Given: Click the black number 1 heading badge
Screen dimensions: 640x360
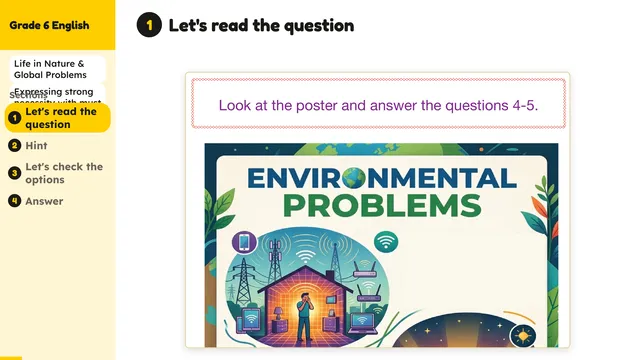Looking at the screenshot, I should tap(149, 25).
